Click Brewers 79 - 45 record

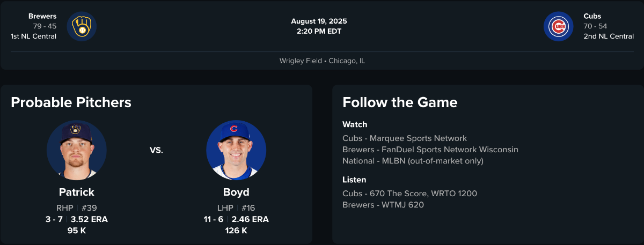coord(45,26)
